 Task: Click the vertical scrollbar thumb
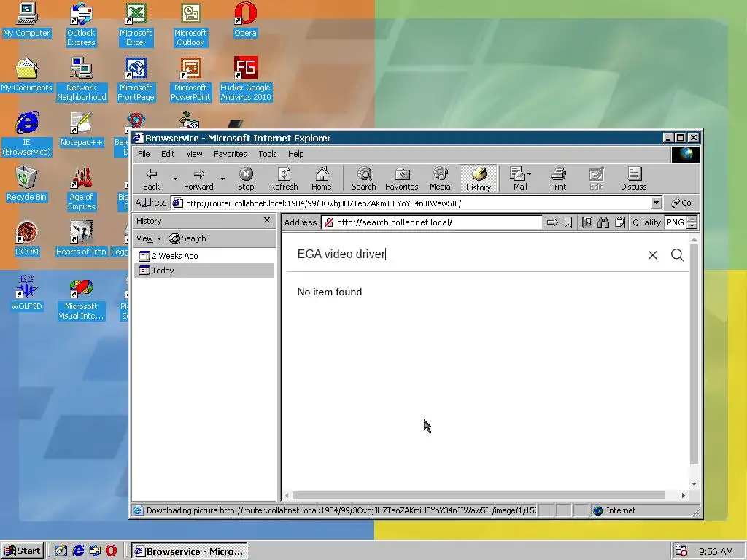(x=694, y=354)
